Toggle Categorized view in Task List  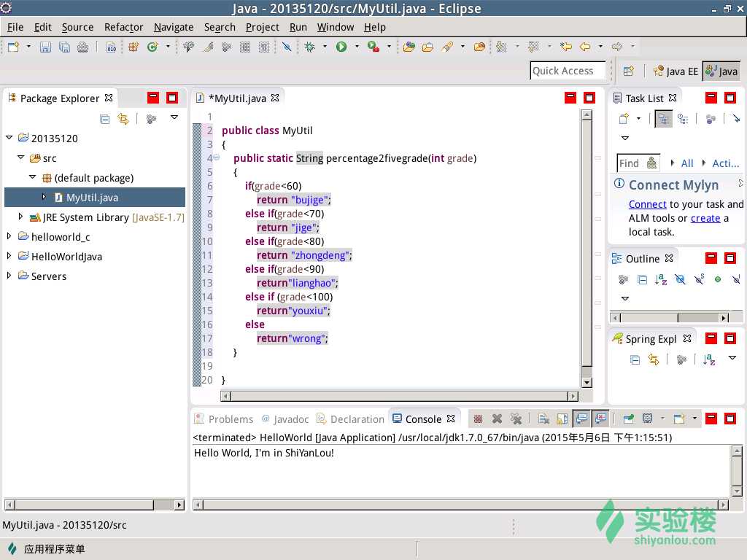pyautogui.click(x=664, y=119)
